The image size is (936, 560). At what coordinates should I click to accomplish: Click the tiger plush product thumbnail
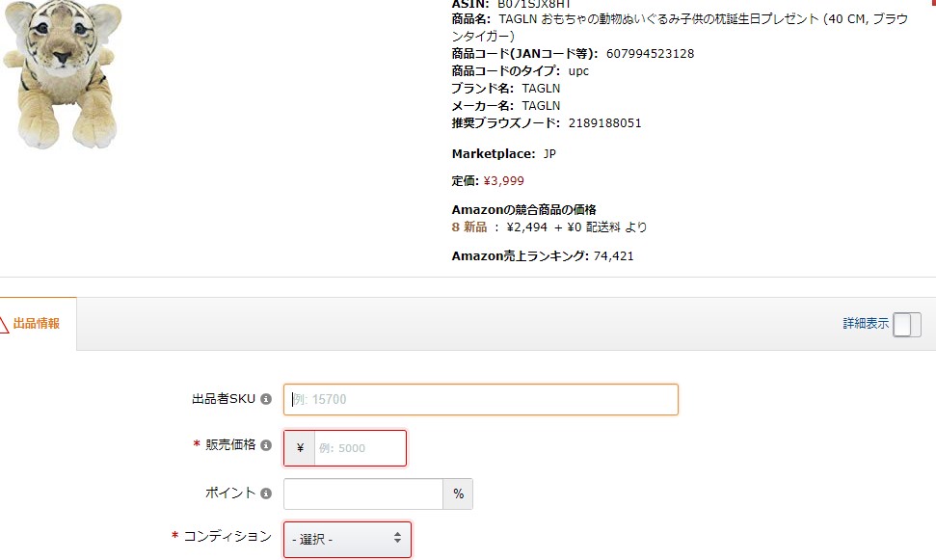(62, 73)
